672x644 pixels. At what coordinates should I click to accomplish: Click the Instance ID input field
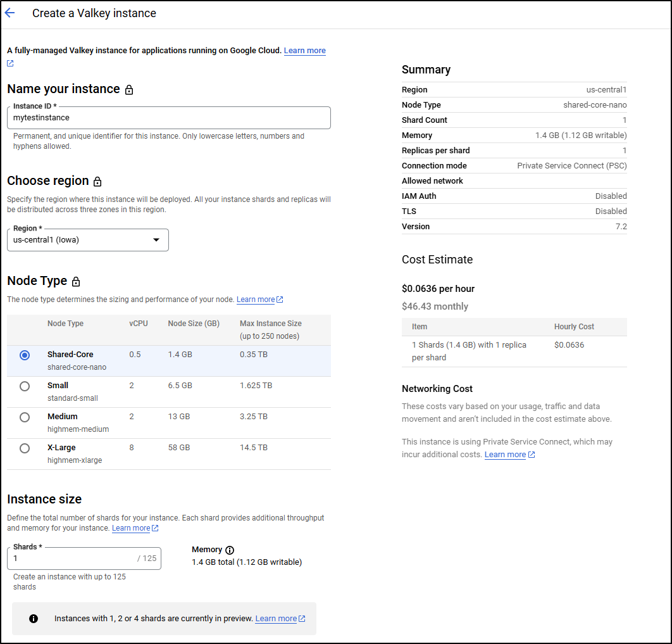click(169, 118)
